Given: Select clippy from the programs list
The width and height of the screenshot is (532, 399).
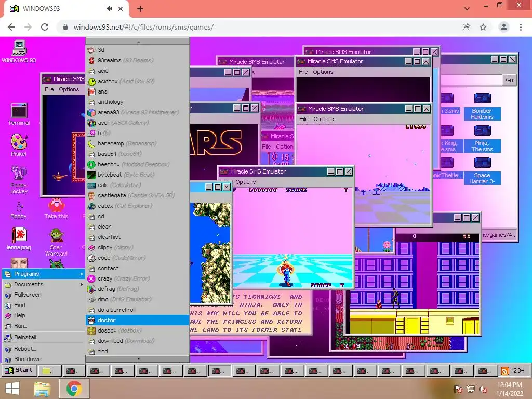Looking at the screenshot, I should click(137, 247).
